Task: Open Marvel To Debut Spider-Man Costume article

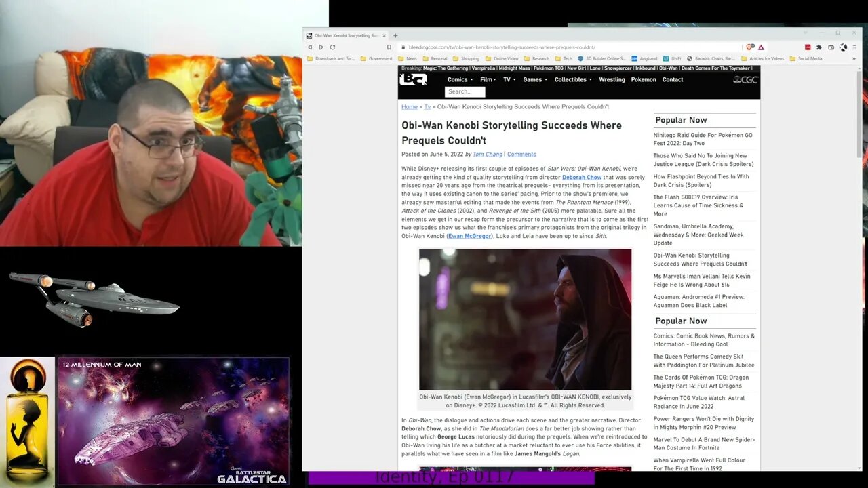Action: click(704, 443)
